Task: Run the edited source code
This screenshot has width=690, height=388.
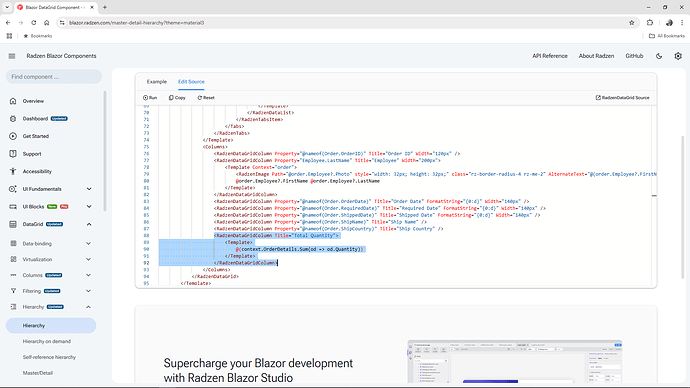Action: click(150, 98)
